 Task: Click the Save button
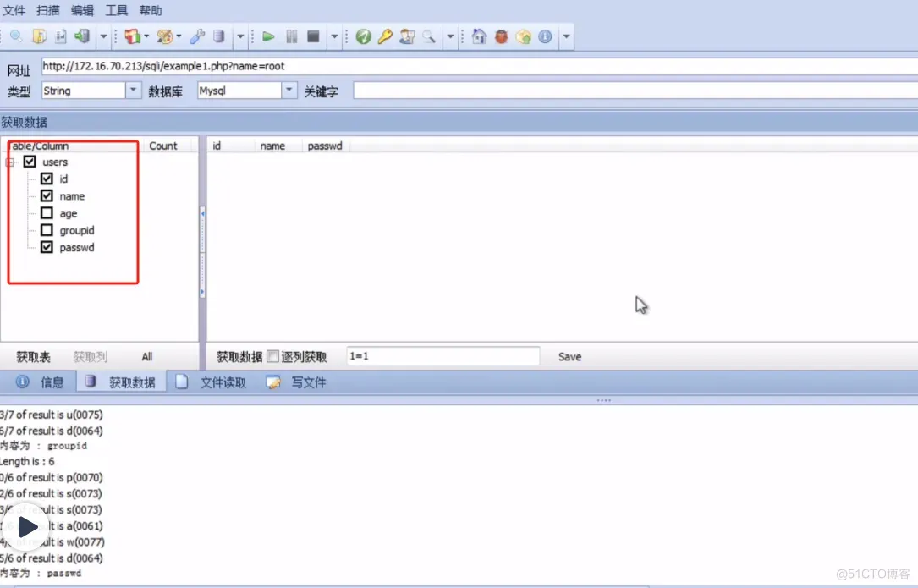(569, 357)
